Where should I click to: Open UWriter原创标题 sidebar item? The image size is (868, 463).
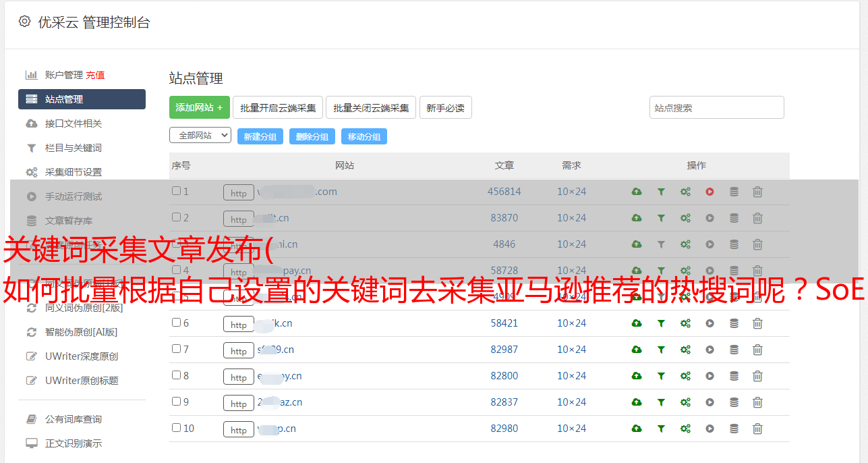82,381
